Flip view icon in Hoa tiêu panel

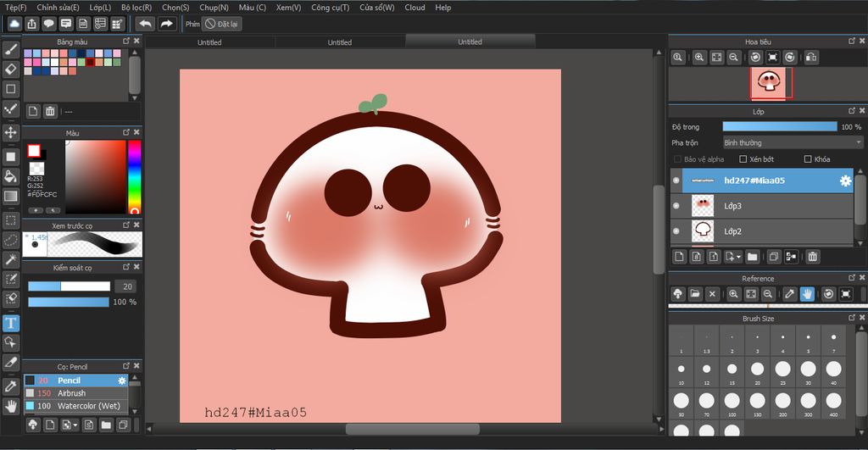811,57
